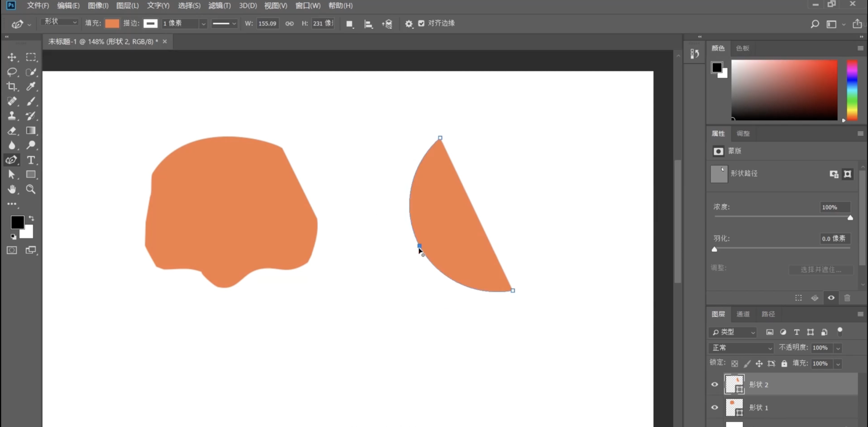The width and height of the screenshot is (868, 427).
Task: Open the 形状 tool mode dropdown
Action: click(60, 22)
